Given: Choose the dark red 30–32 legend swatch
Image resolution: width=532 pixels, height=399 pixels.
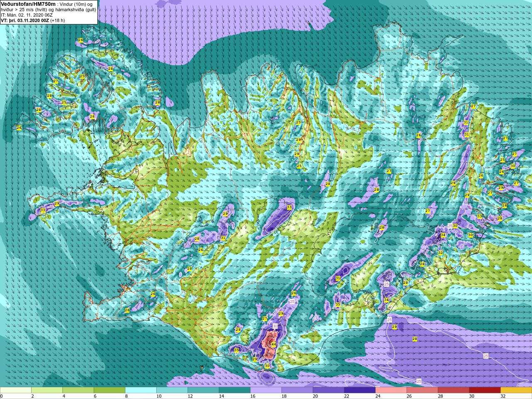Looking at the screenshot, I should point(485,390).
